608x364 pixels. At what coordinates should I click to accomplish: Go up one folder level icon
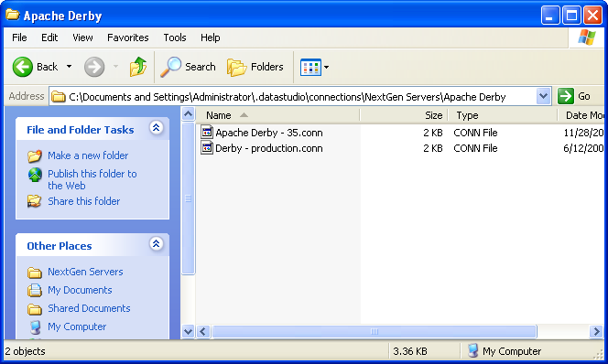pos(138,67)
